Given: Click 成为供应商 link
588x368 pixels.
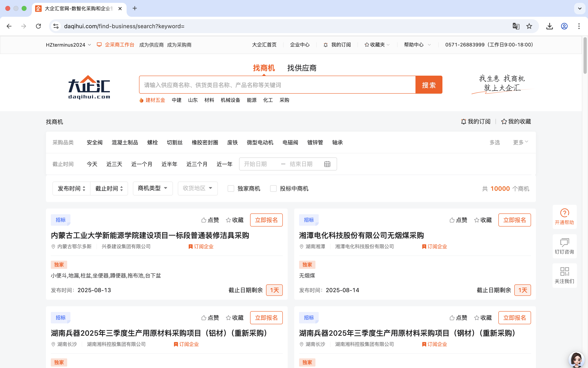Looking at the screenshot, I should (151, 45).
